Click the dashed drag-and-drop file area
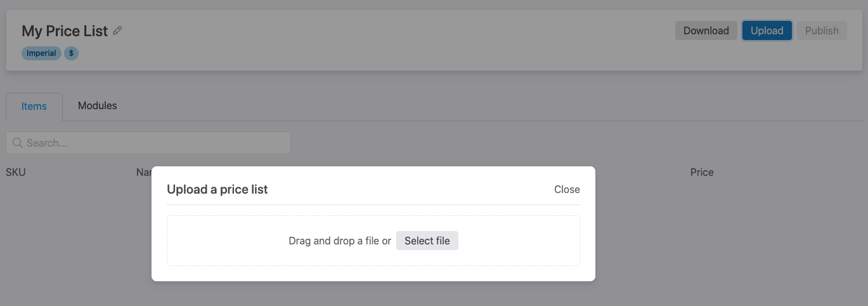 point(373,241)
